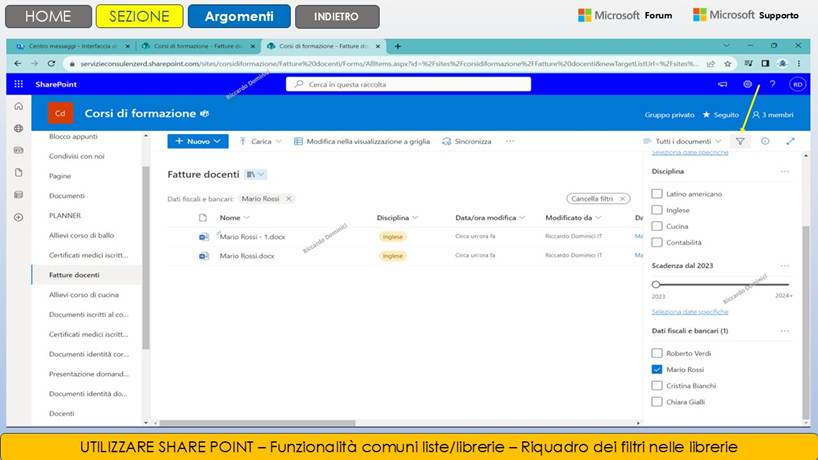Open Documenti in site navigation

point(67,196)
